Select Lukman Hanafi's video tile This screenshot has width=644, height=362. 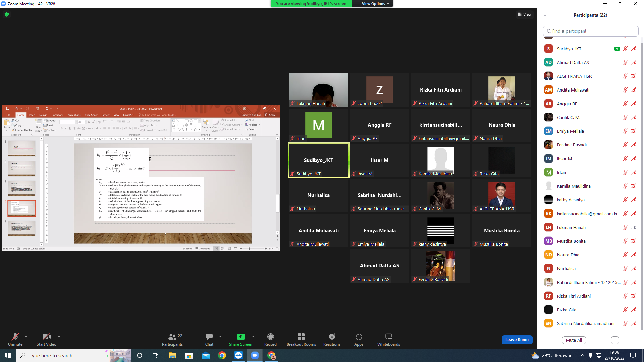point(318,90)
